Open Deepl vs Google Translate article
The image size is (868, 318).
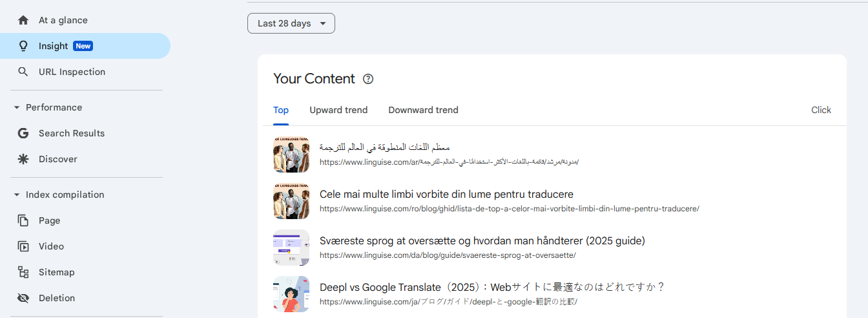pyautogui.click(x=492, y=287)
